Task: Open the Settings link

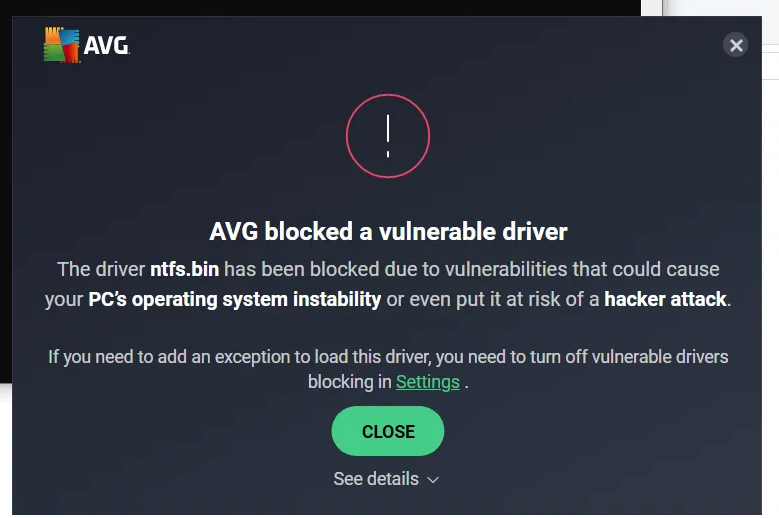Action: pos(427,382)
